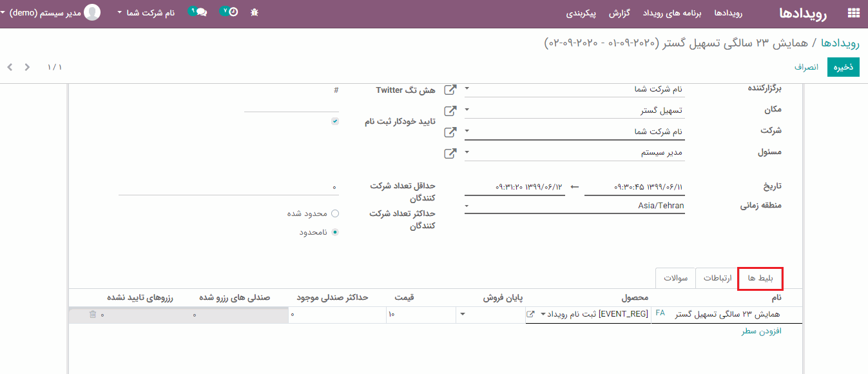This screenshot has height=374, width=868.
Task: Click 'افزودن سطر' to add a line
Action: click(x=762, y=331)
